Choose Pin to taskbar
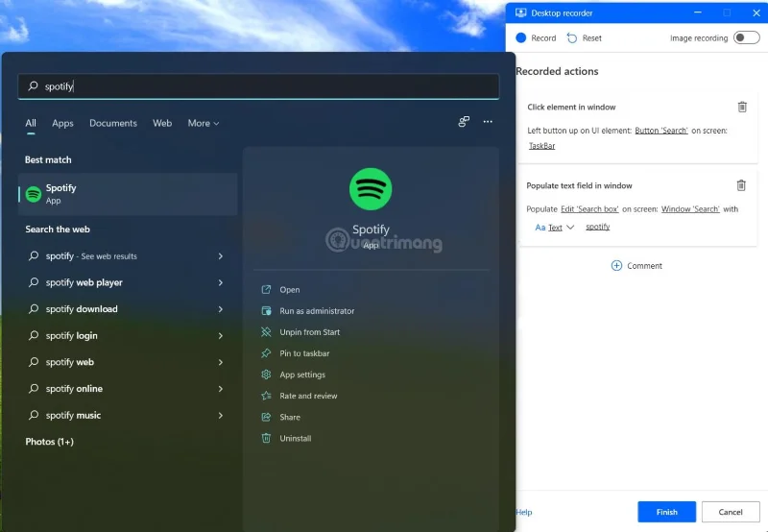 pos(304,353)
